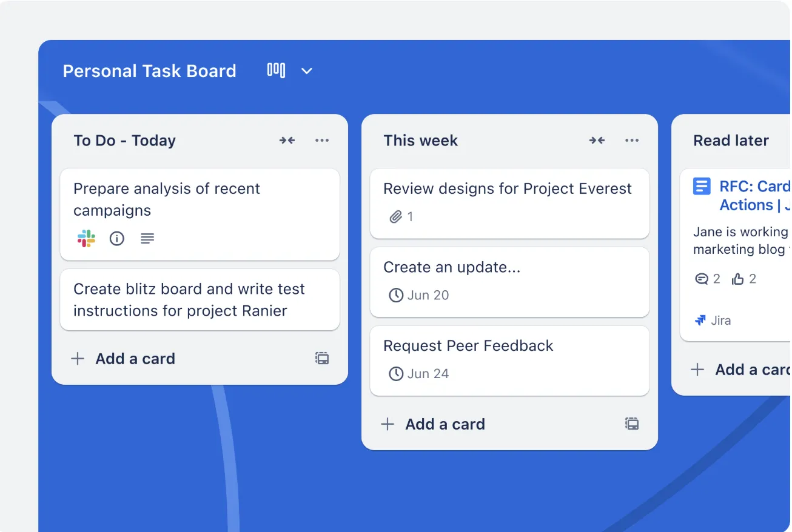Click the Slack icon on campaigns card
The height and width of the screenshot is (532, 792).
(x=86, y=238)
